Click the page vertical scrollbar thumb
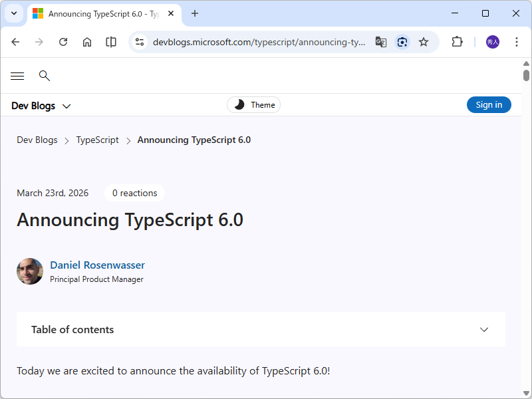 [526, 75]
